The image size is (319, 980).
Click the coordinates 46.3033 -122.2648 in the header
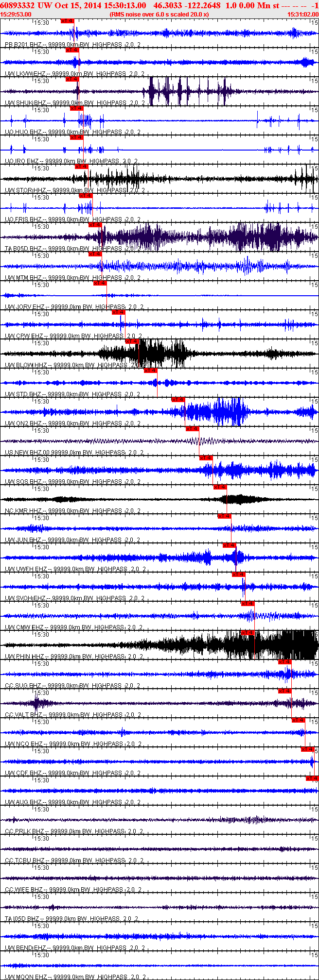pyautogui.click(x=187, y=5)
